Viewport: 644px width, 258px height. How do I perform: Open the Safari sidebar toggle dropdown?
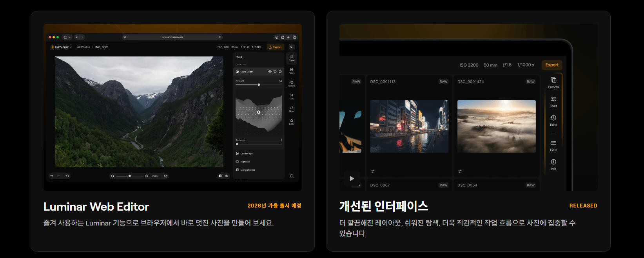click(67, 37)
